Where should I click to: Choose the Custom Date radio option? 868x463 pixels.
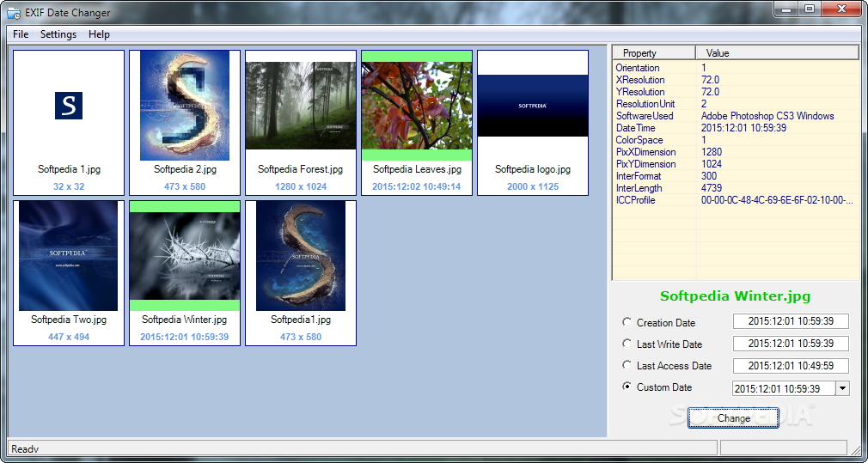pos(627,387)
